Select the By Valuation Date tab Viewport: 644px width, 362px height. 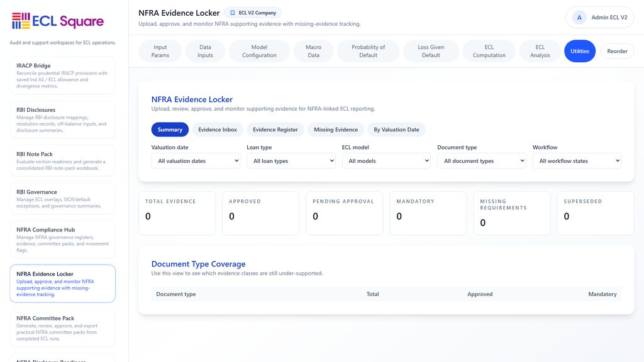[x=396, y=129]
